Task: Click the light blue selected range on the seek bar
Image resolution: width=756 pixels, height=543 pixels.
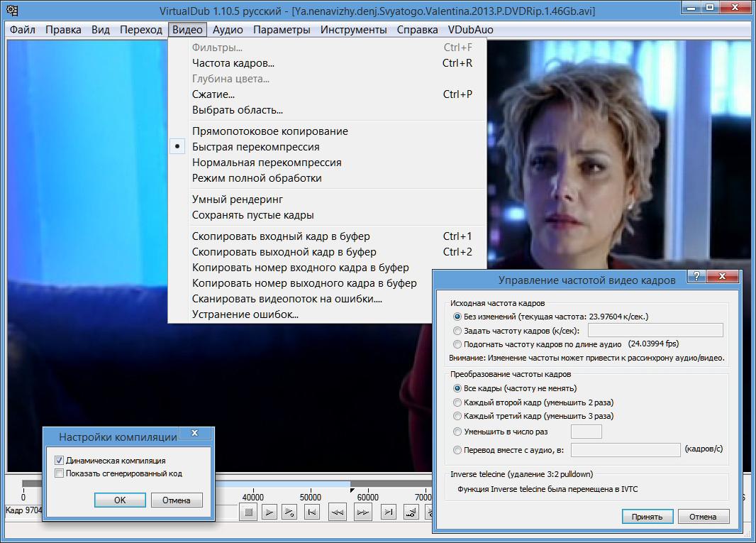Action: click(282, 483)
